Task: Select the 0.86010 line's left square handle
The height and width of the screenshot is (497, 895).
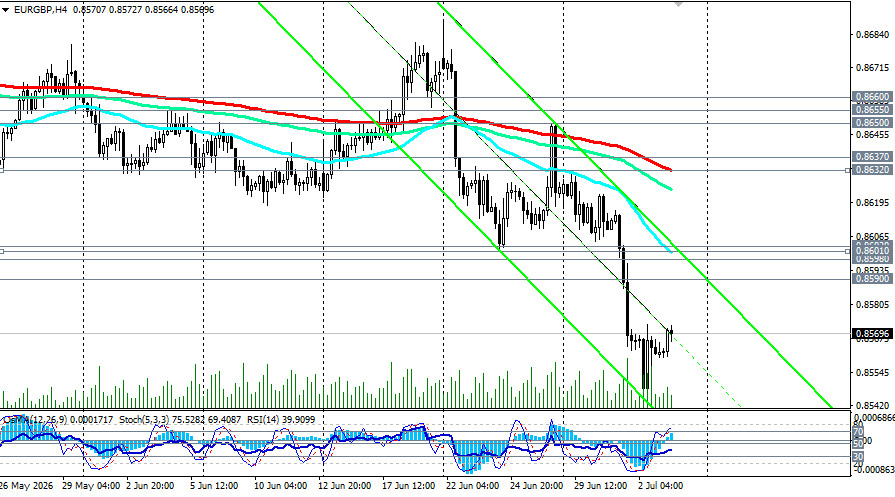Action: (x=2, y=251)
